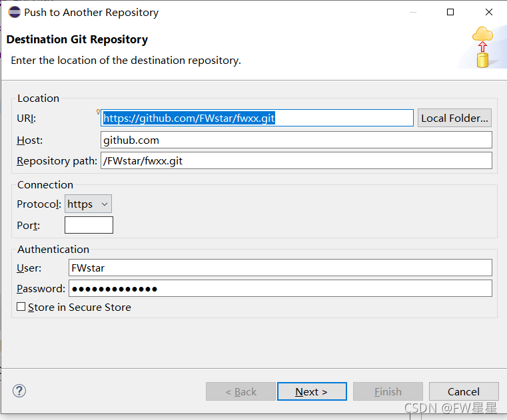Open the help question mark icon

coord(19,391)
